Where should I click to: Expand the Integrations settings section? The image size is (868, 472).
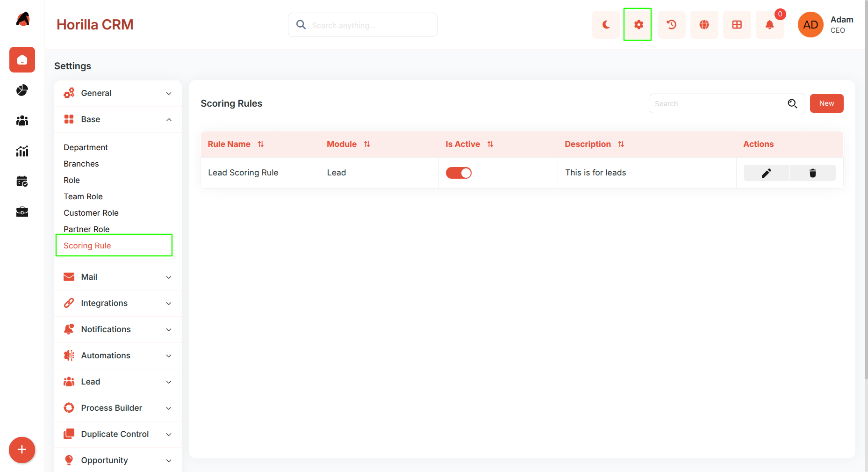click(118, 303)
